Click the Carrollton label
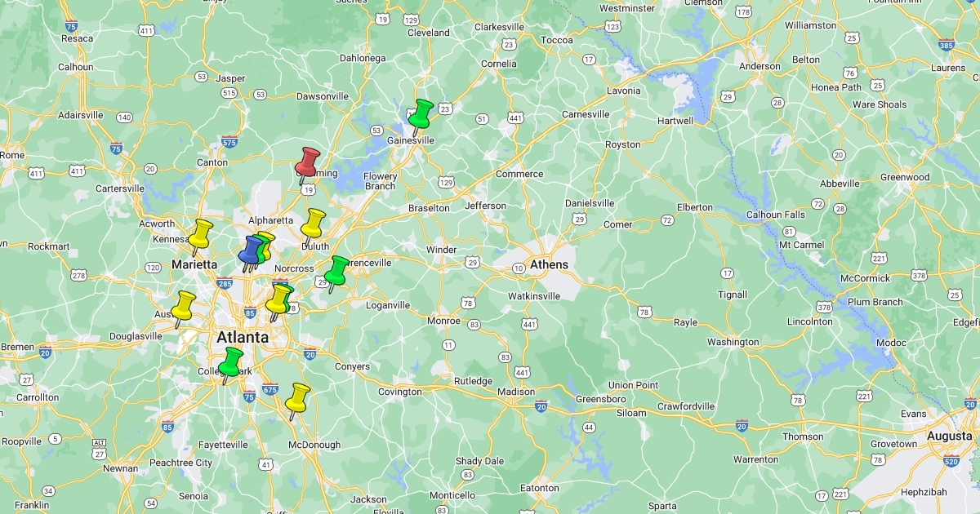This screenshot has width=980, height=514. 38,397
